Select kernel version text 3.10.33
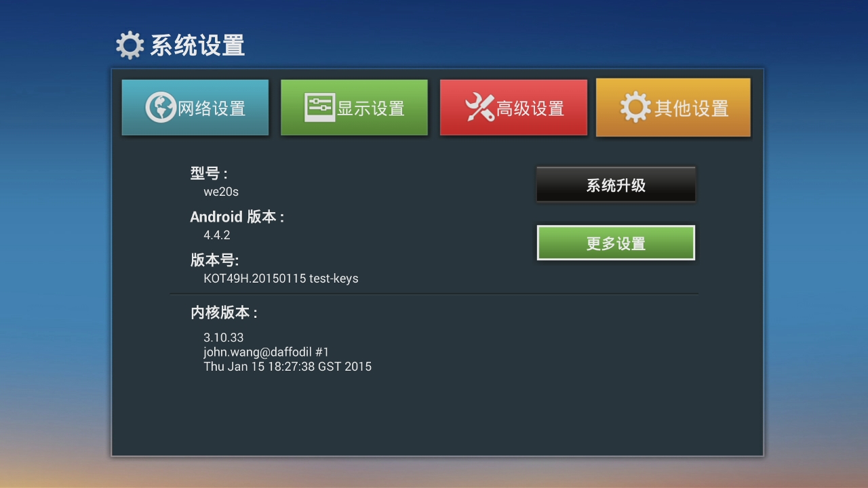 (223, 338)
